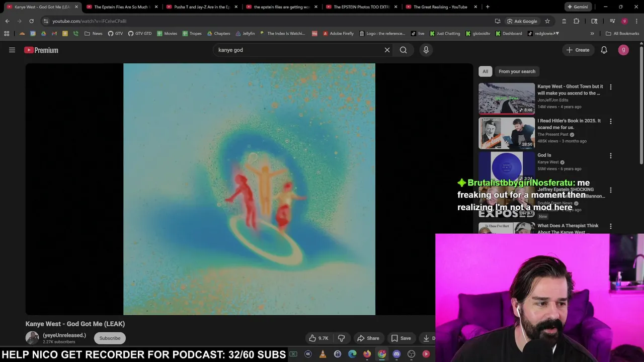Open options menu for God Is video

click(610, 156)
